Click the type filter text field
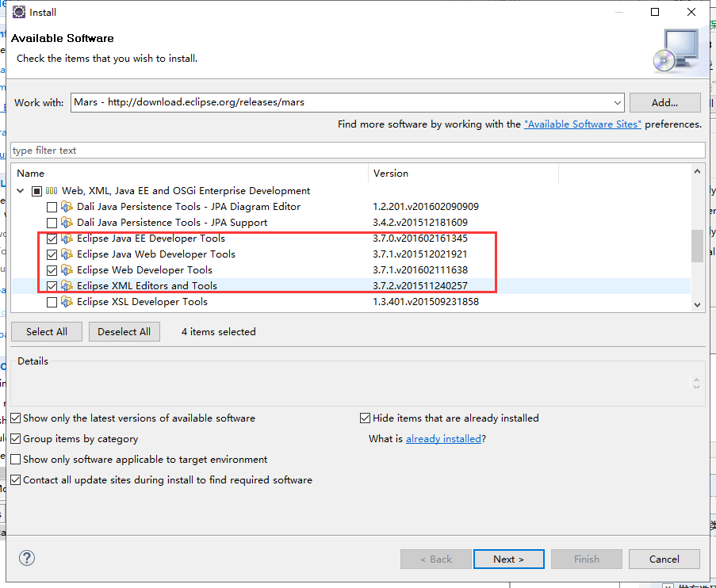 357,151
